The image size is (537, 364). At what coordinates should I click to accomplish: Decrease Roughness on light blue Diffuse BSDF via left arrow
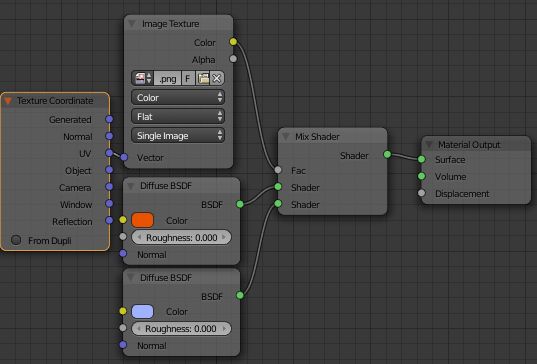click(138, 329)
